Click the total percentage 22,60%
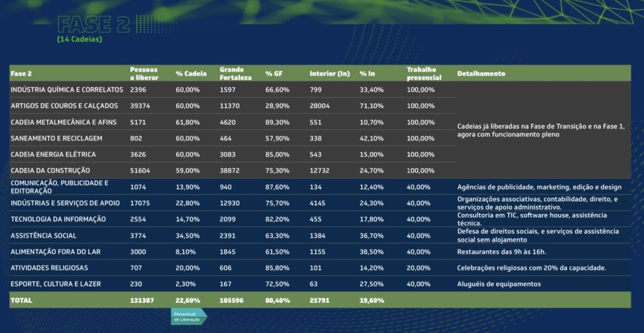This screenshot has width=644, height=333. point(187,300)
